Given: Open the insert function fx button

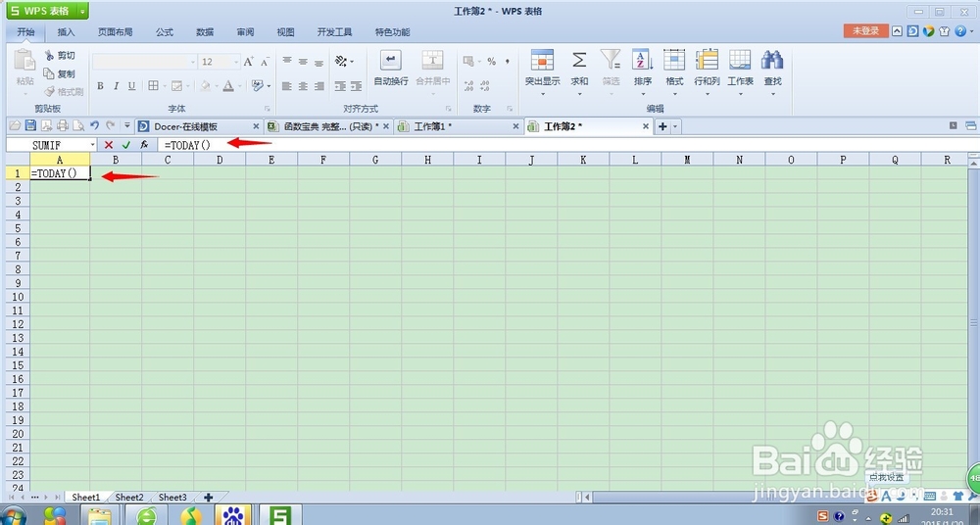Looking at the screenshot, I should pyautogui.click(x=144, y=144).
